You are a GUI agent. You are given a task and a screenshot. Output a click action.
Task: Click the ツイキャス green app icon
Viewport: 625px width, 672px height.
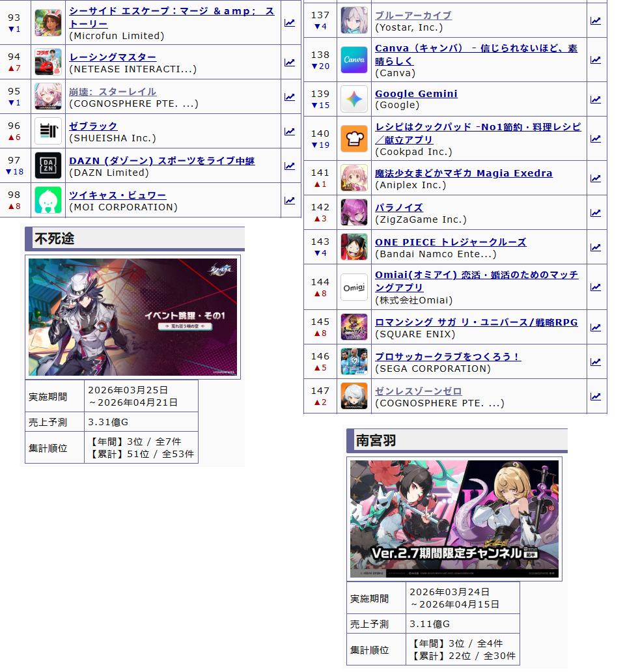pyautogui.click(x=48, y=200)
